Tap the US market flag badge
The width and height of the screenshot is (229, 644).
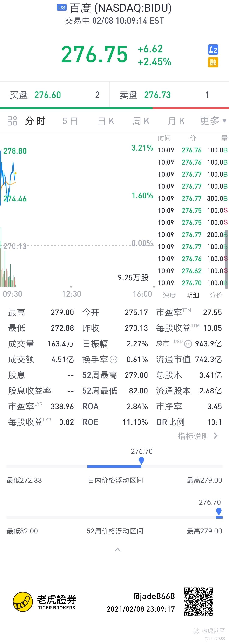pos(61,7)
